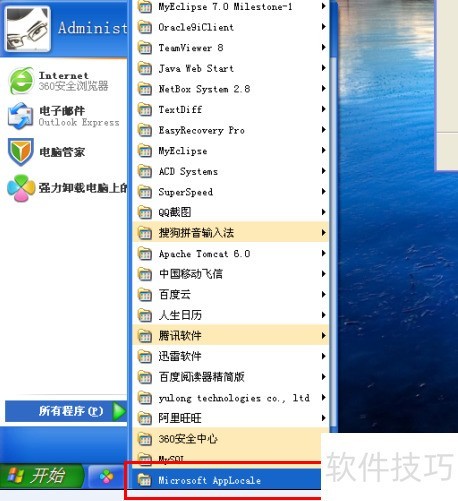The width and height of the screenshot is (458, 501).
Task: Open TextDiff program group
Action: point(231,110)
